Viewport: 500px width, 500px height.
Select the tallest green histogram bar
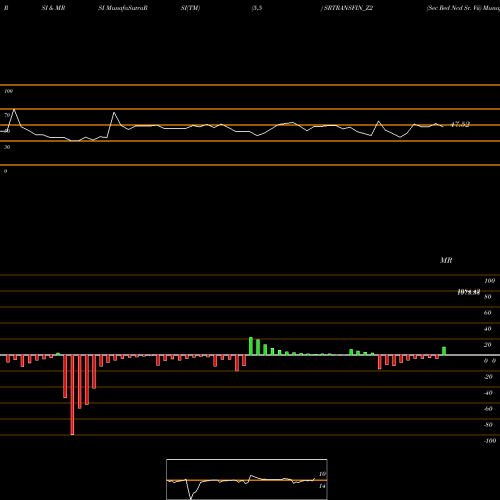(x=251, y=346)
